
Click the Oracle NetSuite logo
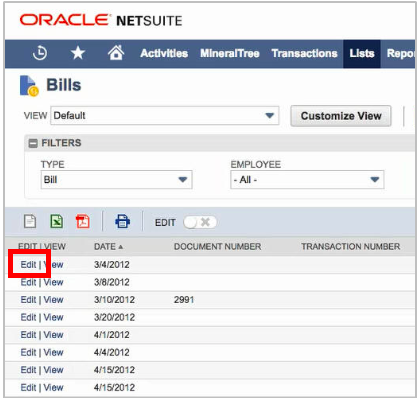pos(101,20)
